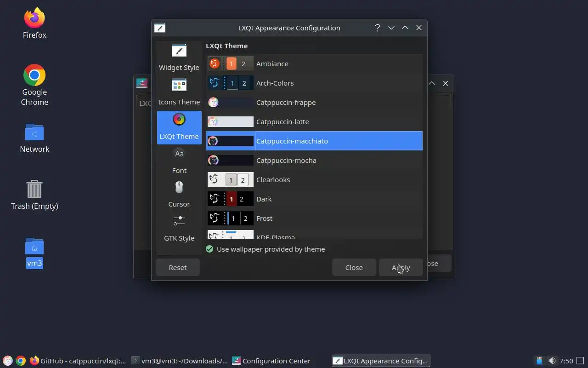
Task: Click the removable media tray icon
Action: (539, 361)
